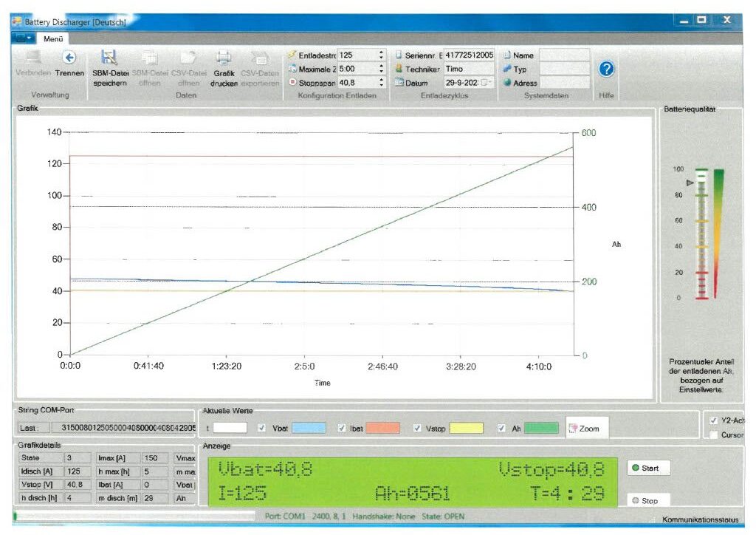Screen dimensions: 756x535
Task: Open the Menü tab
Action: pyautogui.click(x=53, y=39)
